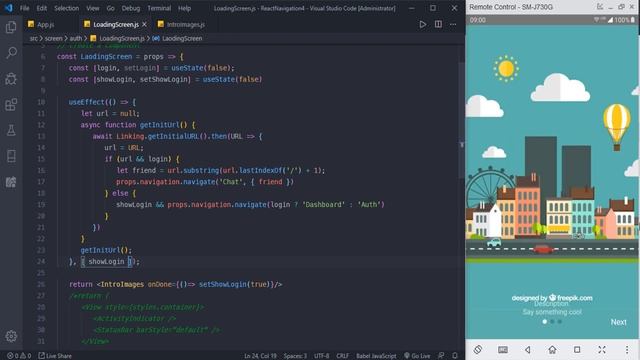
Task: Open the View menu
Action: [x=93, y=8]
